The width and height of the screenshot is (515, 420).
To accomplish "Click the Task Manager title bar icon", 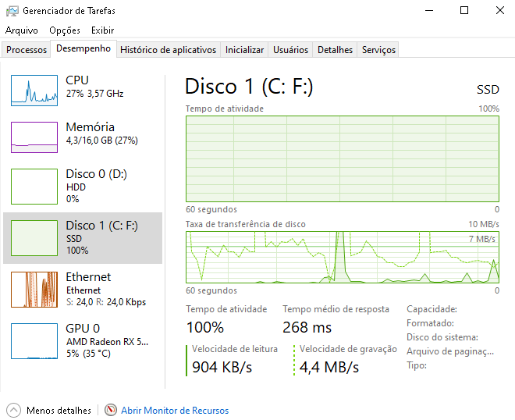I will pos(12,11).
